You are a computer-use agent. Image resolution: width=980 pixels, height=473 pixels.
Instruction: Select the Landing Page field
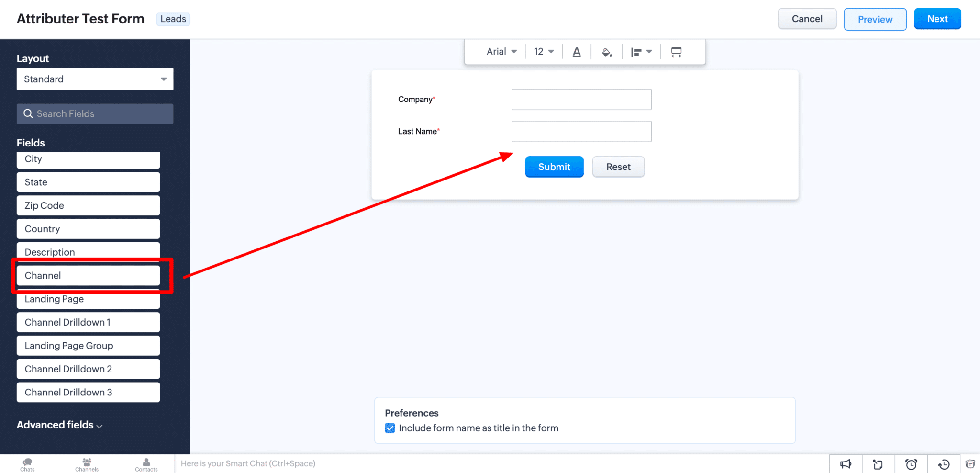pyautogui.click(x=89, y=300)
